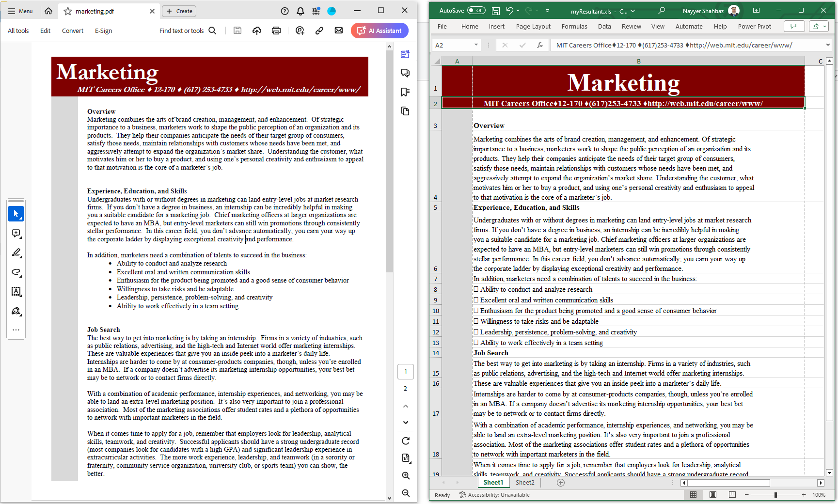This screenshot has height=504, width=838.
Task: Open the Acrobat Menu
Action: click(x=20, y=11)
